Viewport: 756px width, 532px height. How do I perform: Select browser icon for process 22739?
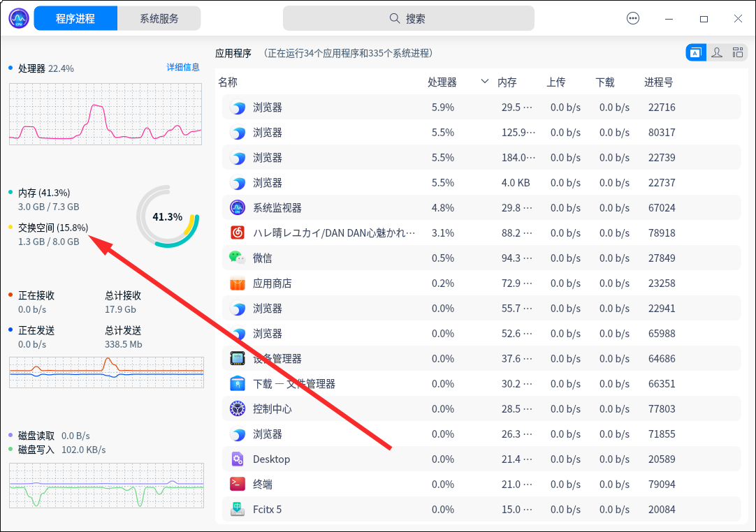point(238,158)
